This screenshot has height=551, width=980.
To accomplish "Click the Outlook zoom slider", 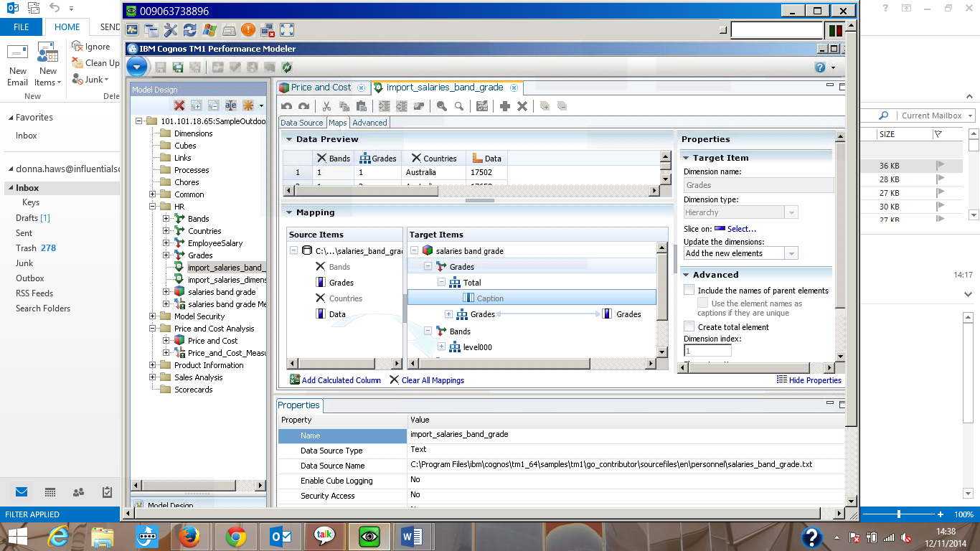I will (900, 514).
